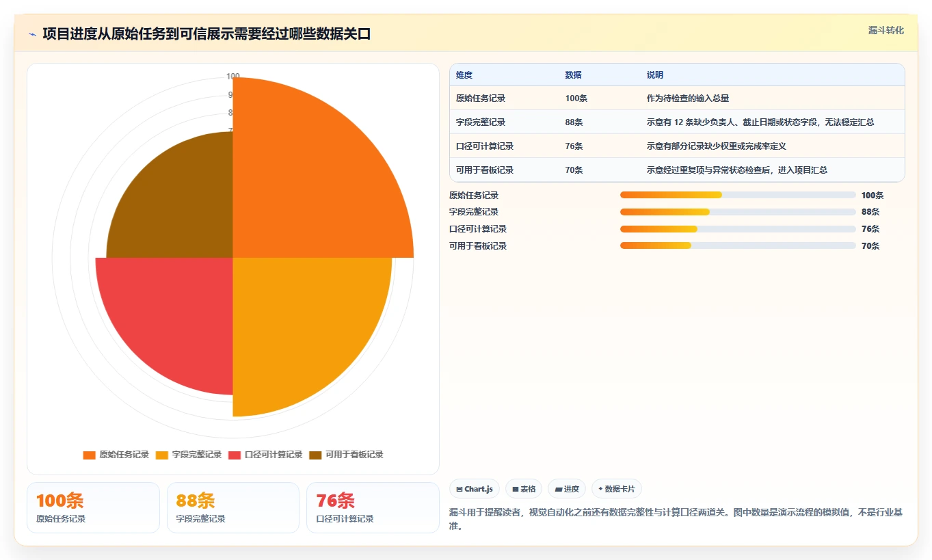Click the 可用于看板记录 progress bar
This screenshot has width=932, height=560.
tap(738, 245)
